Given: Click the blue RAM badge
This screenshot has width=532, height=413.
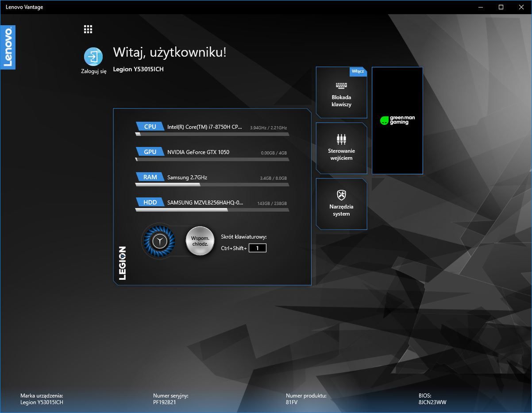Looking at the screenshot, I should coord(149,177).
